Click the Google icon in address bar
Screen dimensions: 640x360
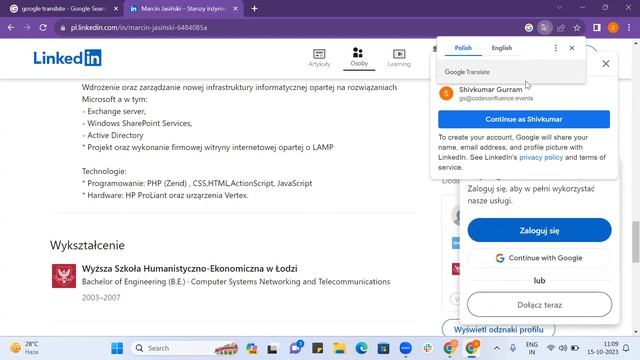point(529,27)
